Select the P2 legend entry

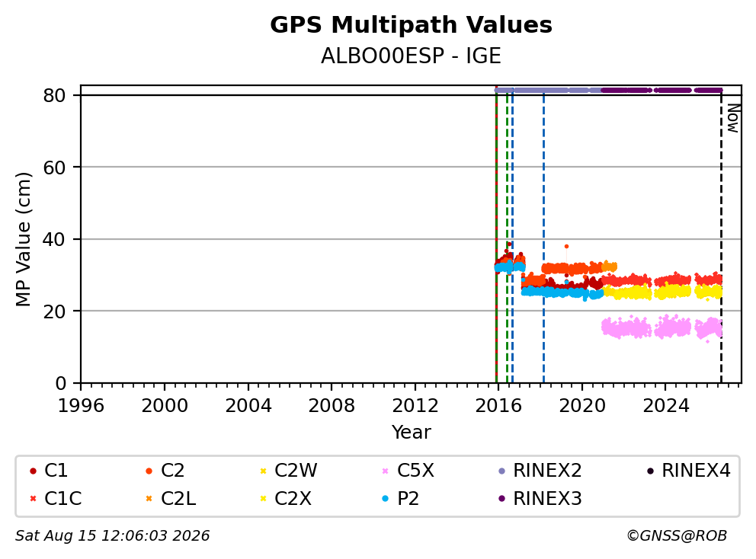400,499
